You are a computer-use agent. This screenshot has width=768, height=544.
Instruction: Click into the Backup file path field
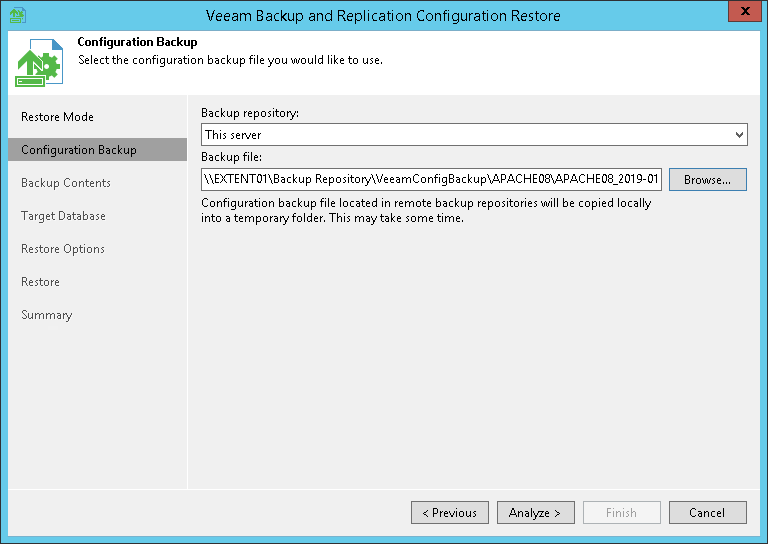[431, 179]
